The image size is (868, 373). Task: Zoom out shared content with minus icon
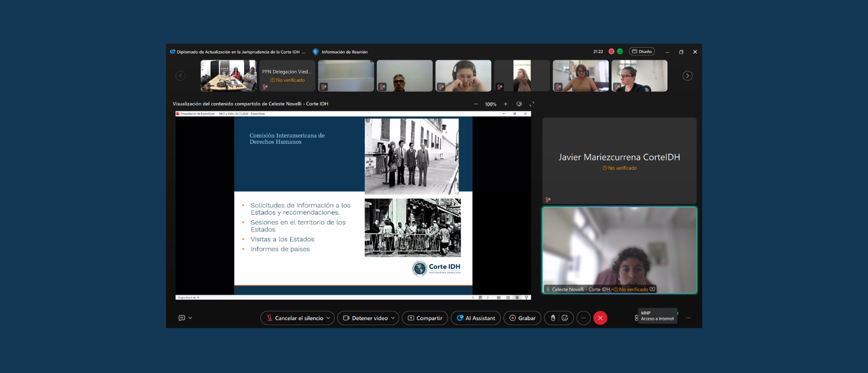click(476, 104)
